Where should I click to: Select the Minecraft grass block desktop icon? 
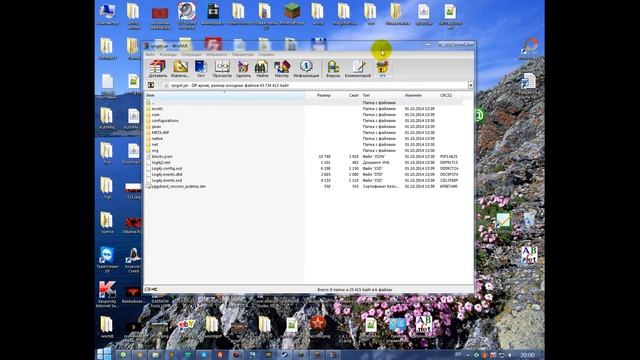click(292, 13)
